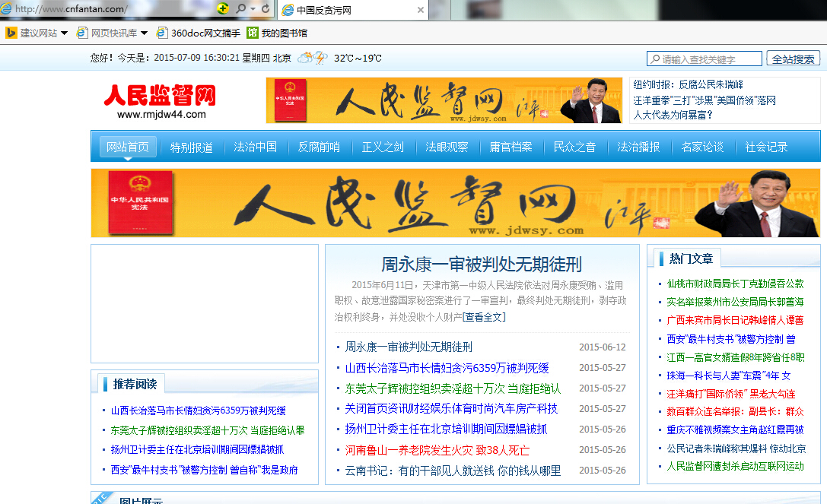Go to 网站首页 in navigation bar
The height and width of the screenshot is (504, 827).
tap(127, 147)
